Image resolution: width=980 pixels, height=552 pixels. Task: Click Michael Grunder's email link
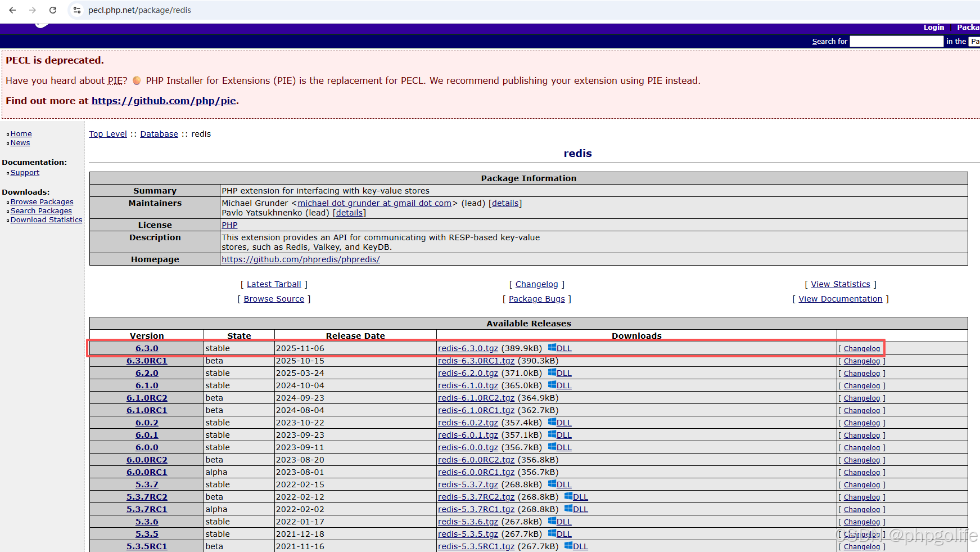[x=374, y=203]
